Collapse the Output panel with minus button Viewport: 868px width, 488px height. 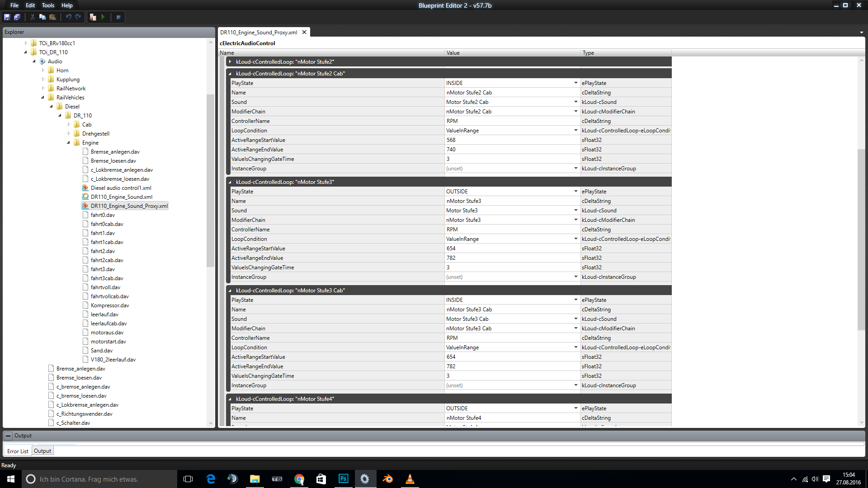(8, 436)
